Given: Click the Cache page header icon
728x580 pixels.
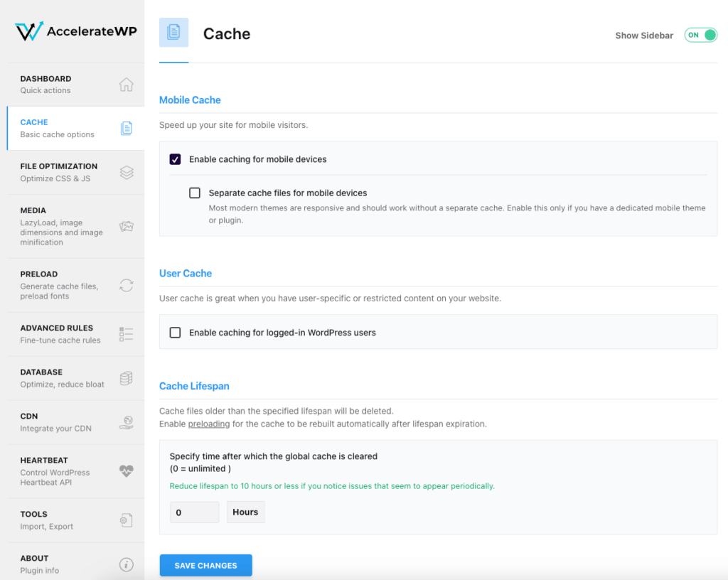Looking at the screenshot, I should click(173, 33).
